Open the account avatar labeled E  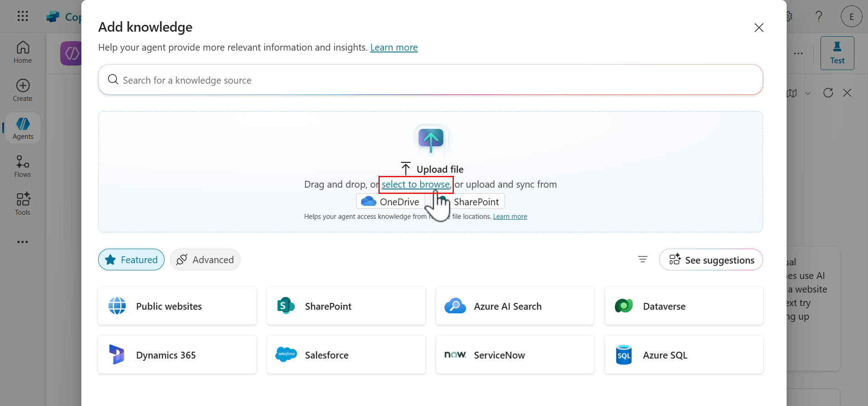[x=852, y=17]
